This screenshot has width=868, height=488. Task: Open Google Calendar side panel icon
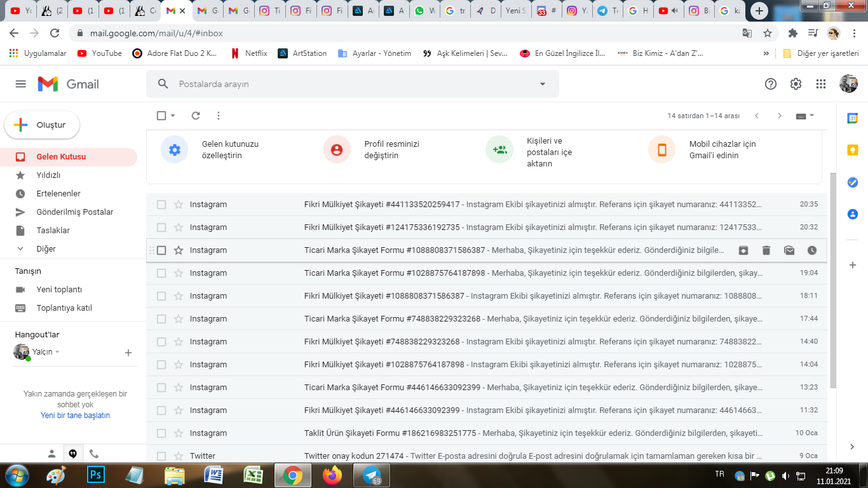[x=853, y=118]
